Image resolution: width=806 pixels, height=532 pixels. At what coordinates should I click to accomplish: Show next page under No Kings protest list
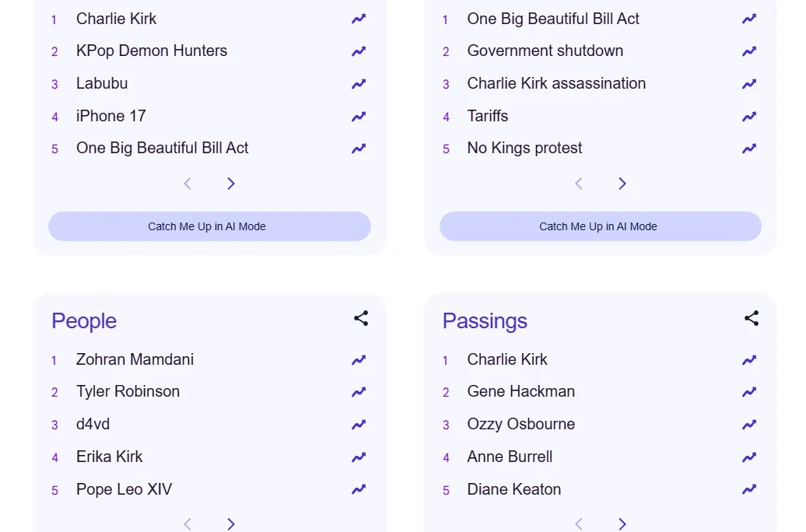[x=622, y=184]
